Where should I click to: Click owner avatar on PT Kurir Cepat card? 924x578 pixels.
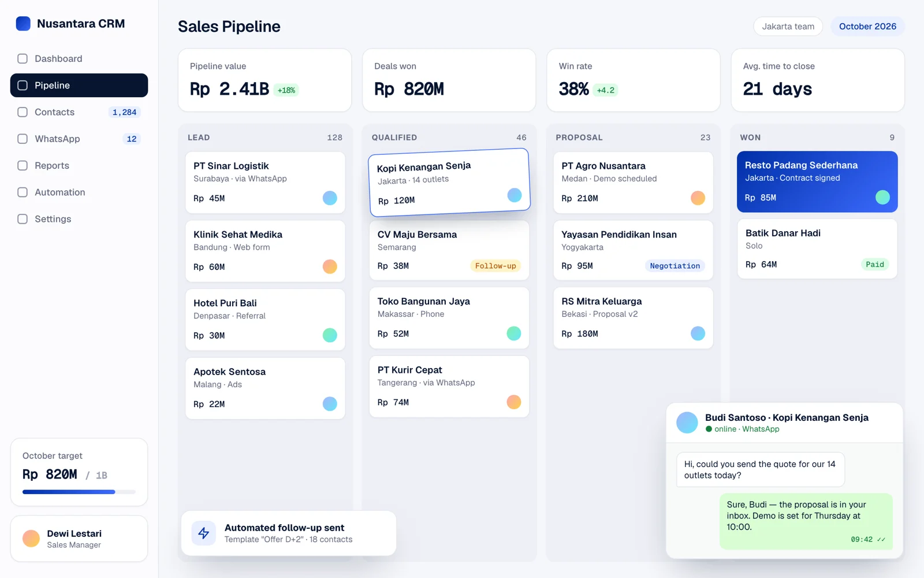click(514, 402)
